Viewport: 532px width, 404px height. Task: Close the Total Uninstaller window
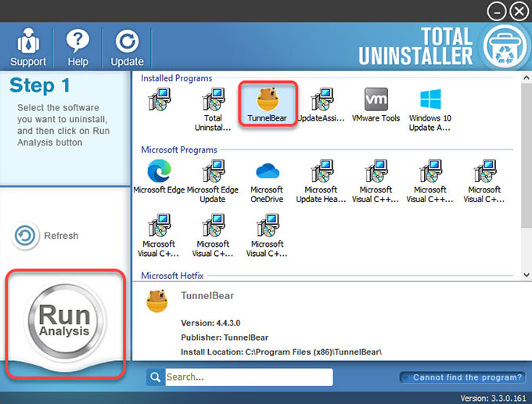pos(519,12)
